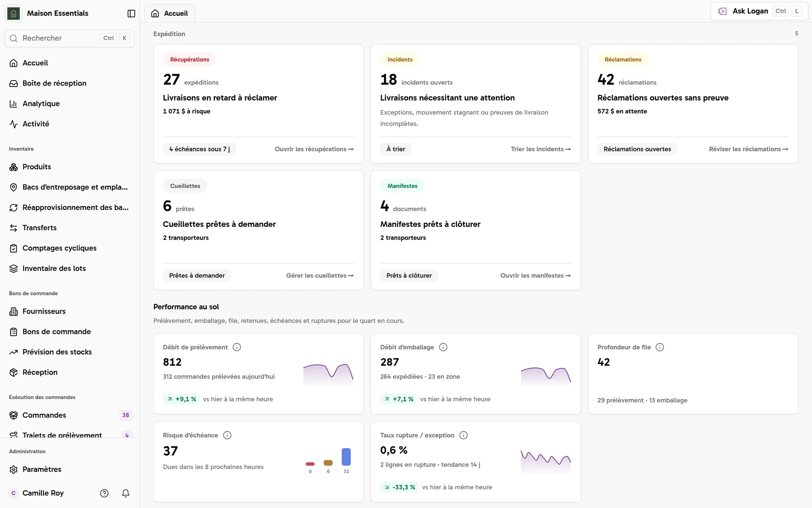Click the orange bar labeled 6
Screen dimensions: 812x508
(x=328, y=463)
